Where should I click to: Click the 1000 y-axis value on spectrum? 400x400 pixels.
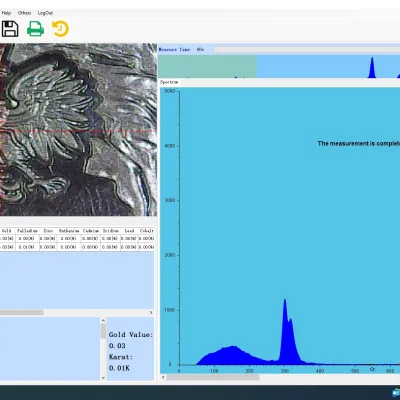point(170,310)
